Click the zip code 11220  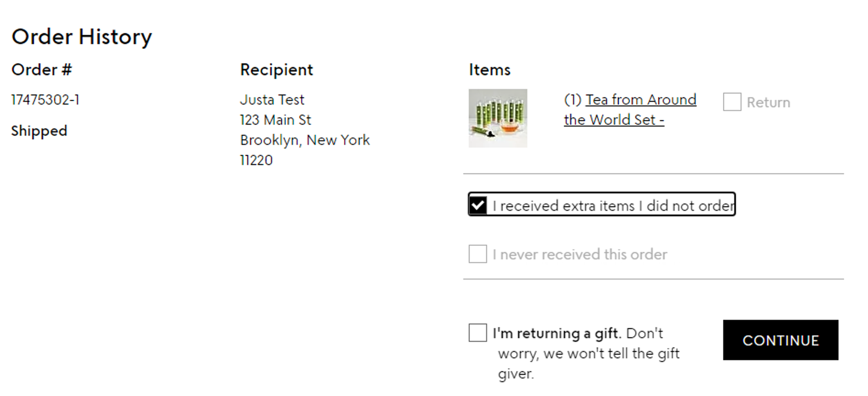(256, 160)
